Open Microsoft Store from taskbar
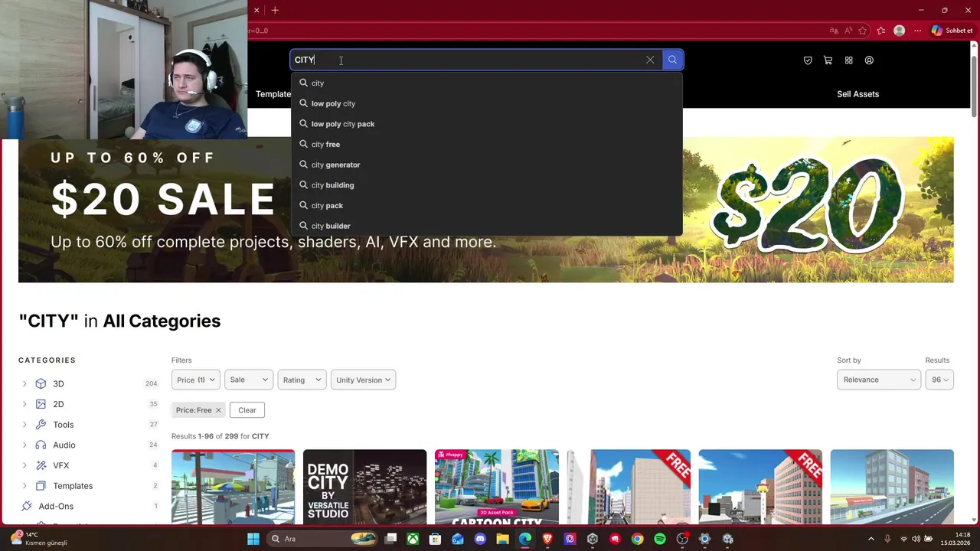Viewport: 980px width, 551px height. pos(435,539)
